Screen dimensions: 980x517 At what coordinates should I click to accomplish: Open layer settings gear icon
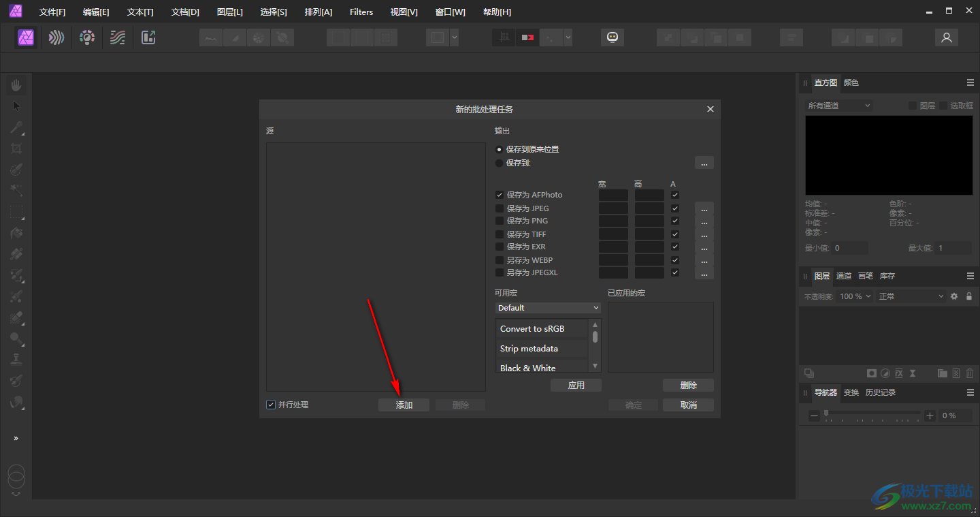tap(954, 296)
